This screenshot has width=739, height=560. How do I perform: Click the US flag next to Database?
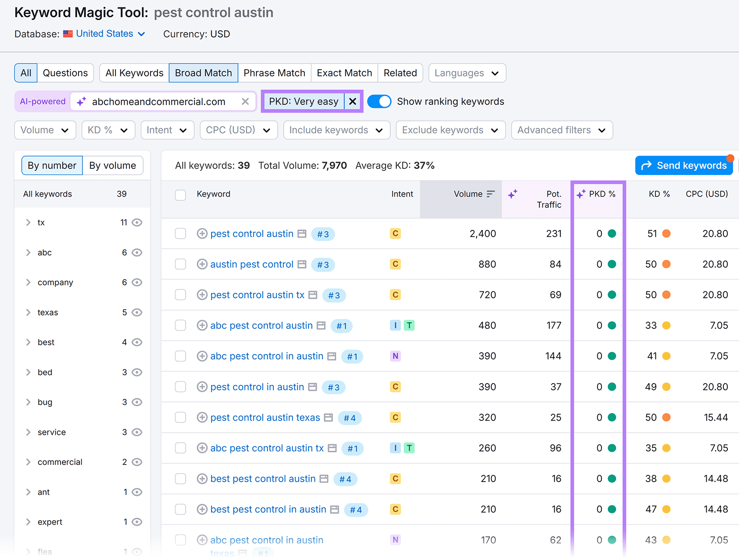(67, 34)
